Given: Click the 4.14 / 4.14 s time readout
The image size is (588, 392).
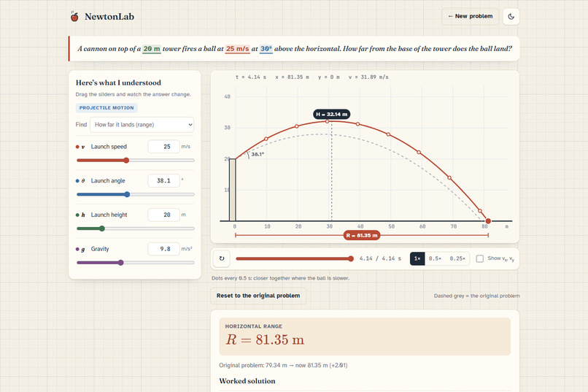Looking at the screenshot, I should 380,259.
